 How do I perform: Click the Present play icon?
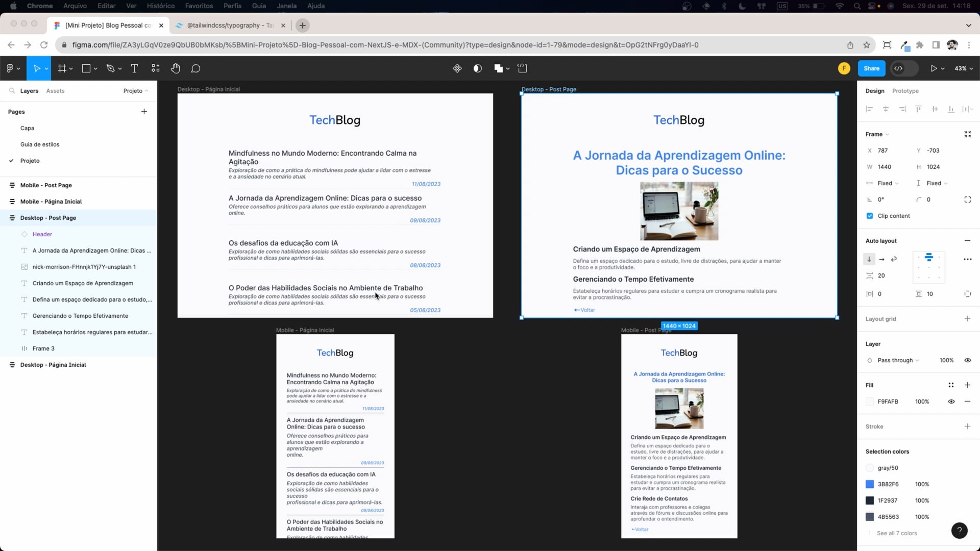pyautogui.click(x=934, y=68)
